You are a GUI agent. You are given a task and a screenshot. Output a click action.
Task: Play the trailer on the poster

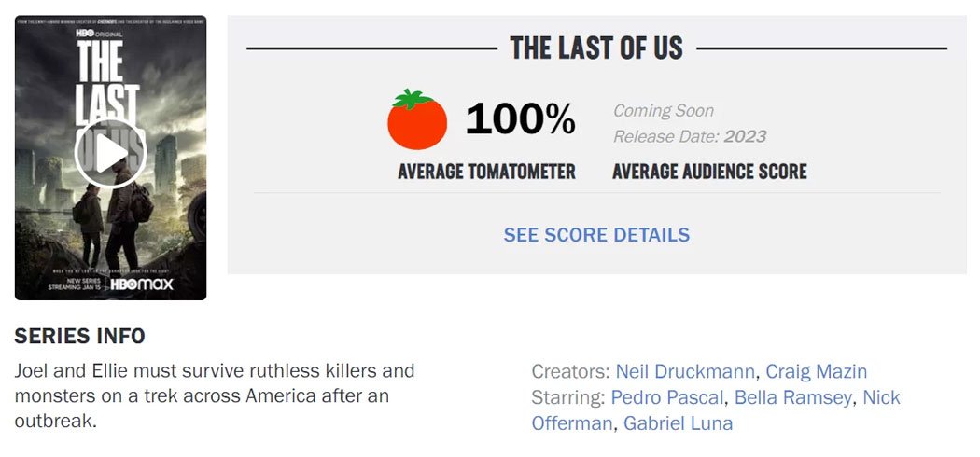(110, 153)
